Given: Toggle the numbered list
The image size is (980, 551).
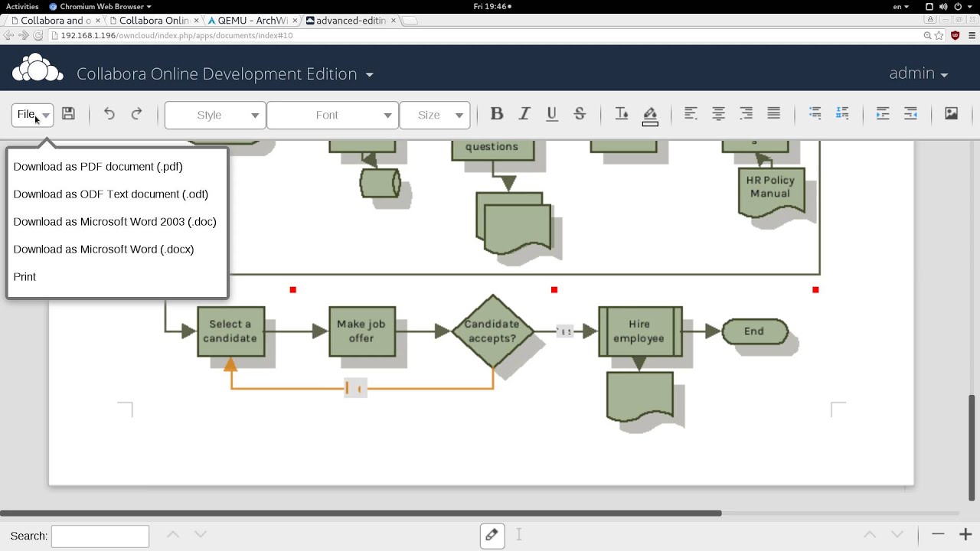Looking at the screenshot, I should [842, 114].
